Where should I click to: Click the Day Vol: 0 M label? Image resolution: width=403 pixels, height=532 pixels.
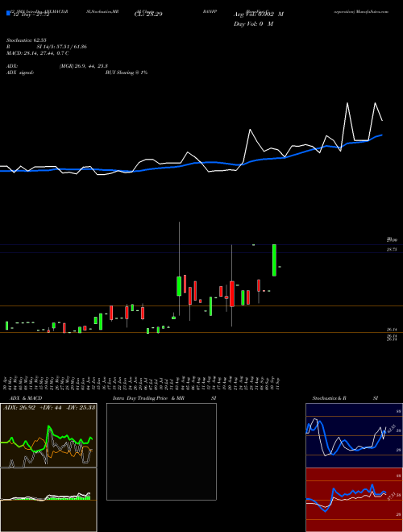click(253, 23)
